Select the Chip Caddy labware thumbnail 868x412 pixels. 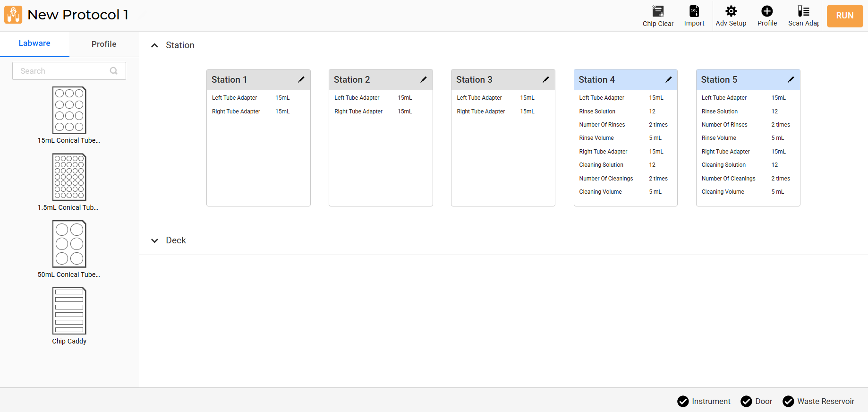click(69, 311)
